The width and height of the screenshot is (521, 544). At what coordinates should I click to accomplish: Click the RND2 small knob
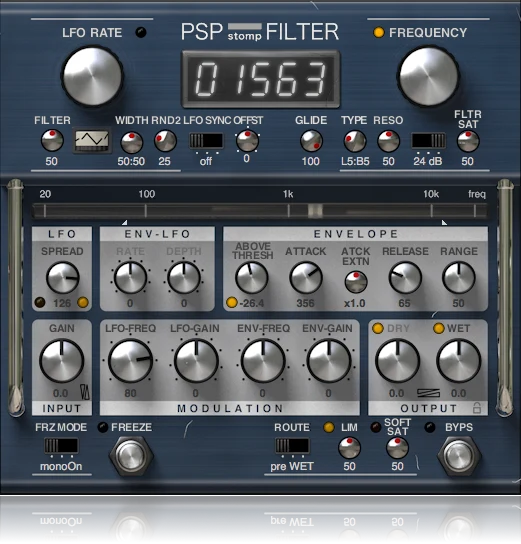click(165, 141)
